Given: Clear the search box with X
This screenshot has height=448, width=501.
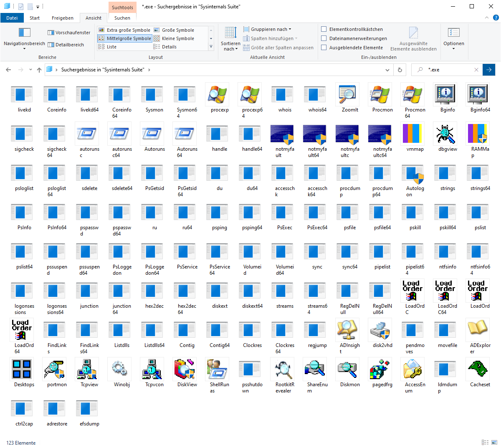Looking at the screenshot, I should (476, 70).
